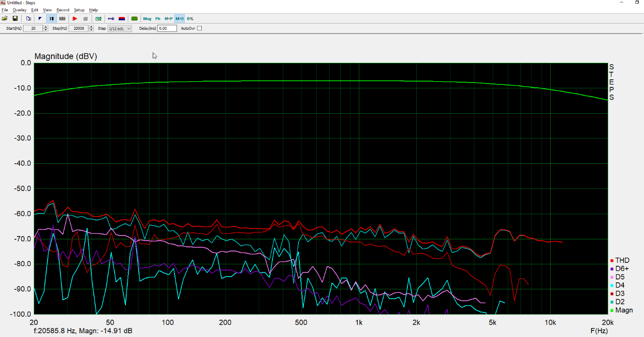Enable the AutoOvr checkbox
Image resolution: width=644 pixels, height=337 pixels.
[x=199, y=28]
